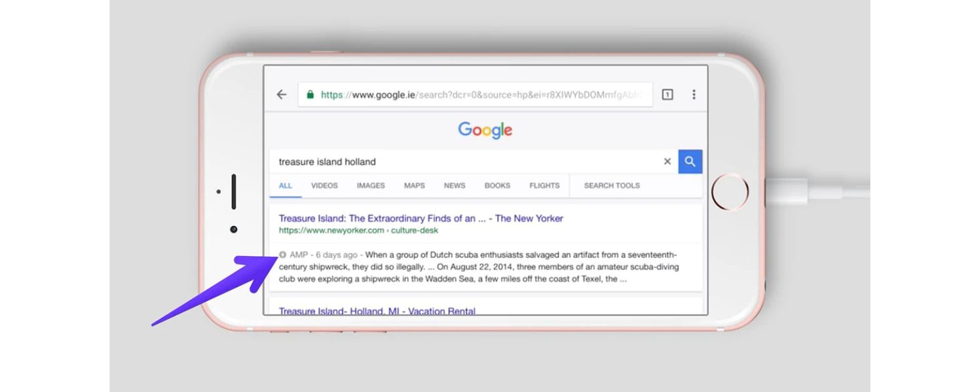This screenshot has height=392, width=980.
Task: Focus the 'treasure island holland' search field
Action: tap(457, 161)
